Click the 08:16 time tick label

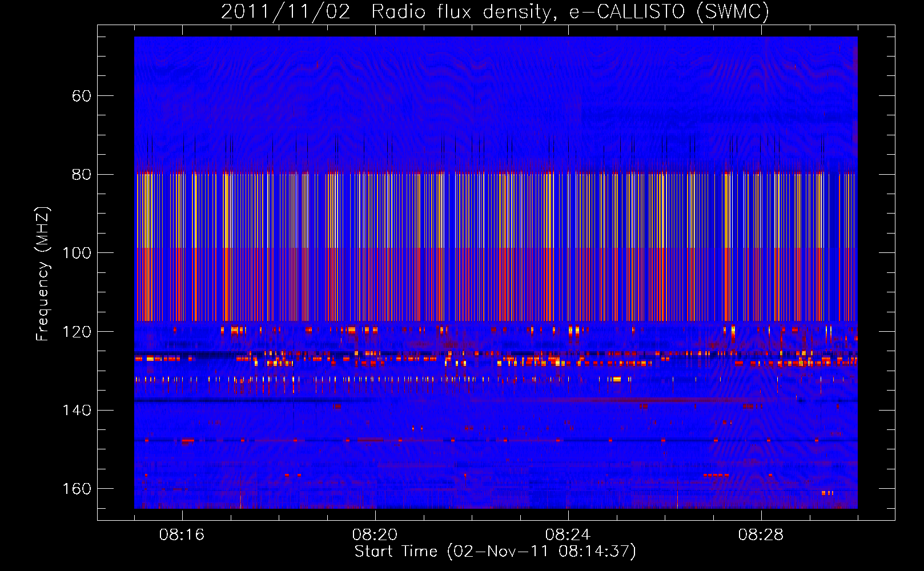pos(182,535)
